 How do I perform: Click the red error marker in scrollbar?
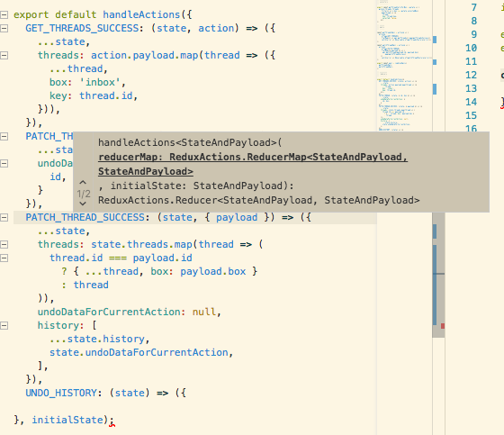click(x=443, y=326)
